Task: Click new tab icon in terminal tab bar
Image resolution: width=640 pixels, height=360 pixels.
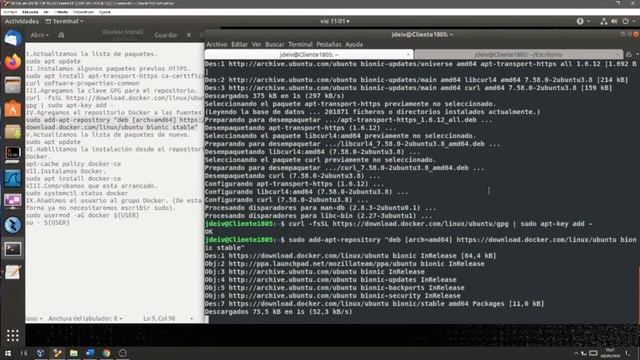Action: click(629, 54)
